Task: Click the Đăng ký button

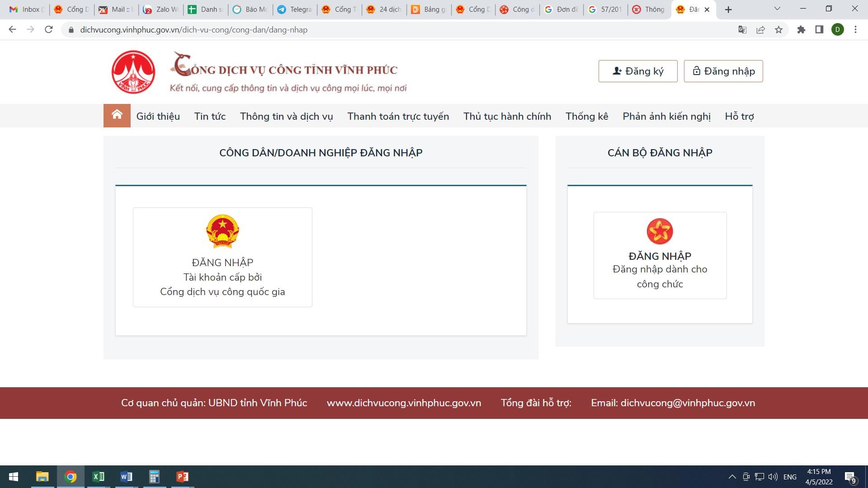Action: [x=637, y=71]
